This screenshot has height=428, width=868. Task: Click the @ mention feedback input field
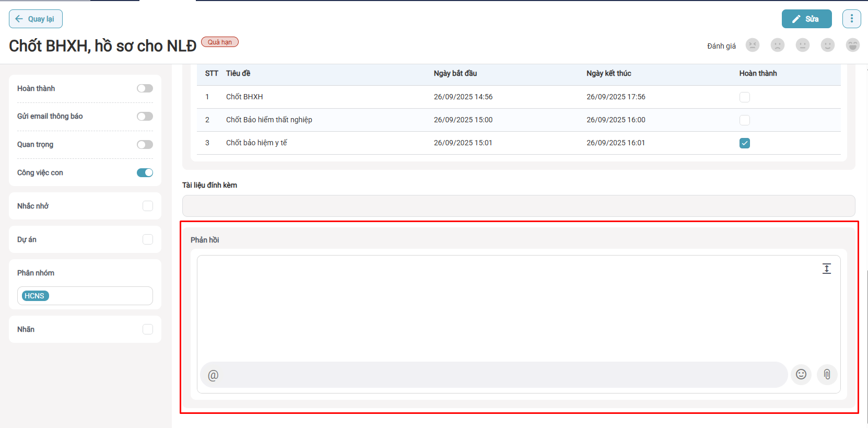click(x=494, y=375)
